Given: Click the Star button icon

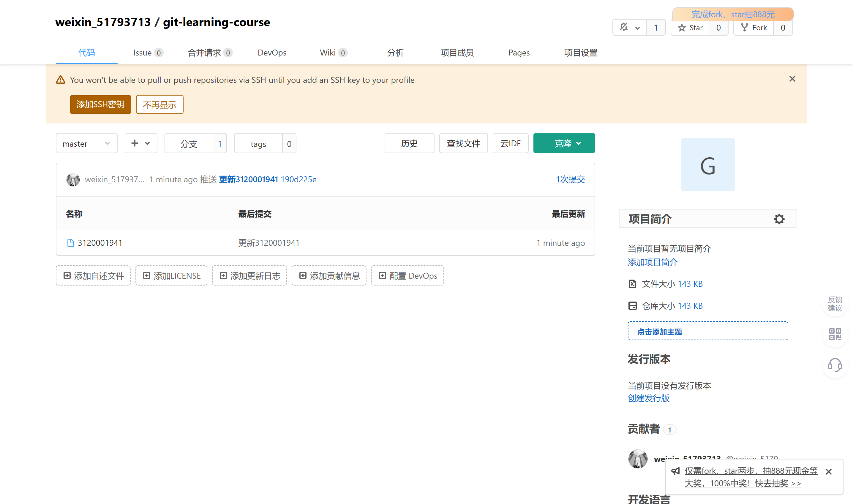Looking at the screenshot, I should 682,28.
